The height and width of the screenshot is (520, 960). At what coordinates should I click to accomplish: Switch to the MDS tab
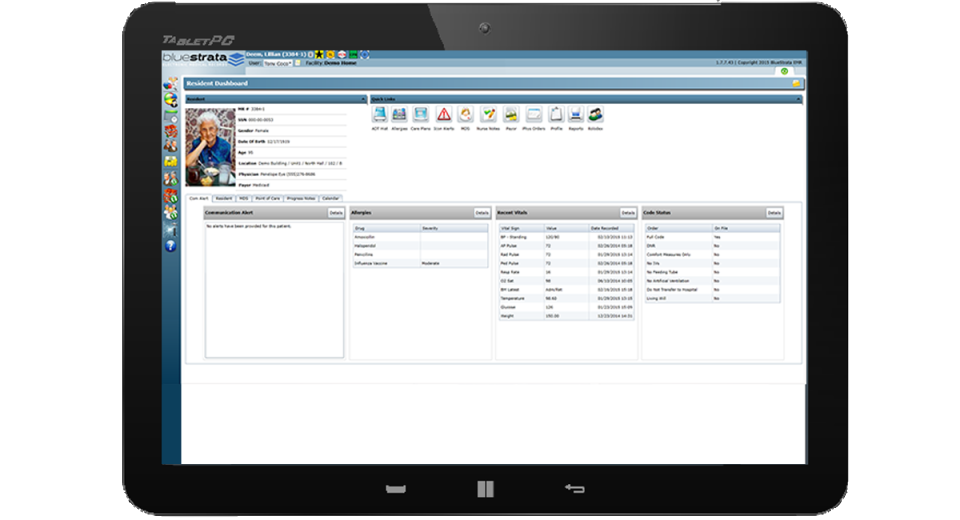point(244,198)
